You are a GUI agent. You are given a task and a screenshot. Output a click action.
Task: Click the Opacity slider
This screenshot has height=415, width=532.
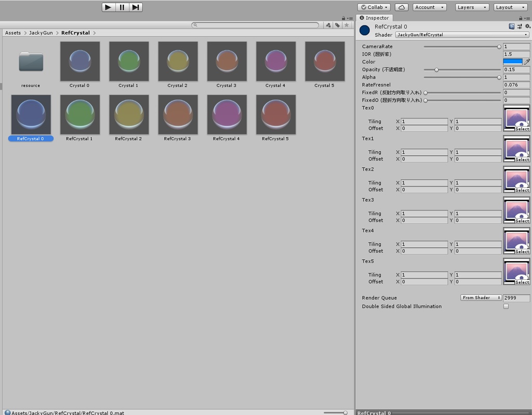point(462,70)
